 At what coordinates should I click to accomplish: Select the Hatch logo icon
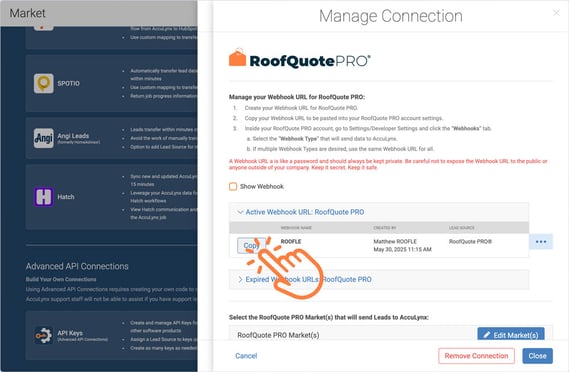point(44,197)
